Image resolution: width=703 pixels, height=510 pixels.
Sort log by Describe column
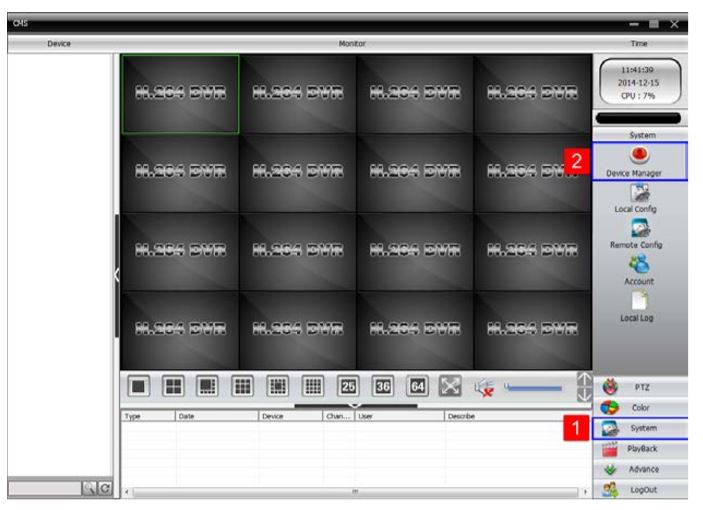click(x=516, y=416)
